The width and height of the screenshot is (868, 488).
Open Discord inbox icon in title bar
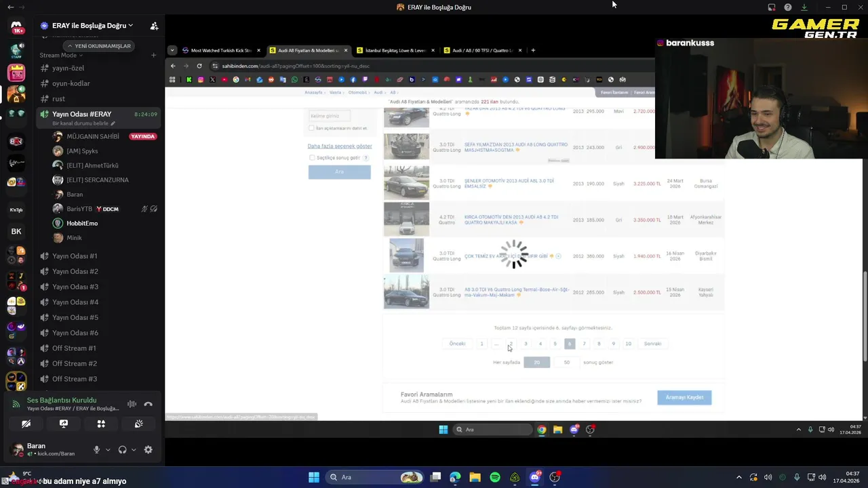coord(772,7)
